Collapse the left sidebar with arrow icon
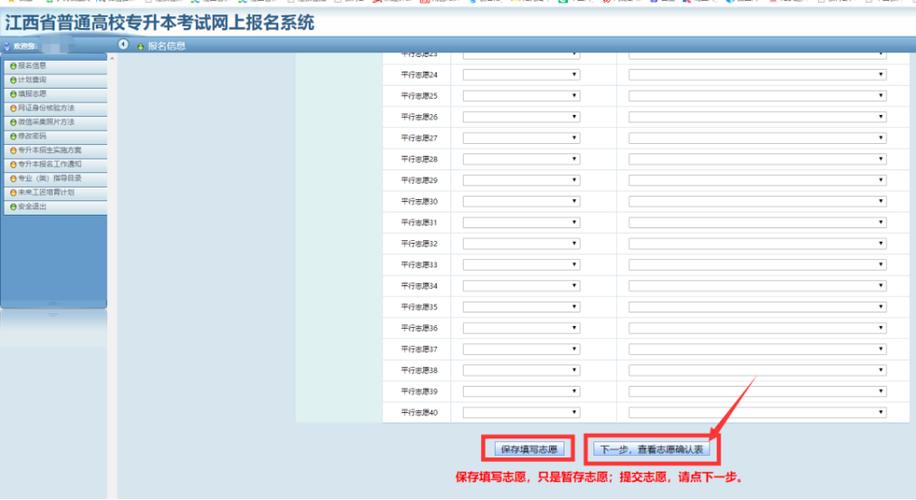Viewport: 916px width, 500px height. [x=123, y=46]
